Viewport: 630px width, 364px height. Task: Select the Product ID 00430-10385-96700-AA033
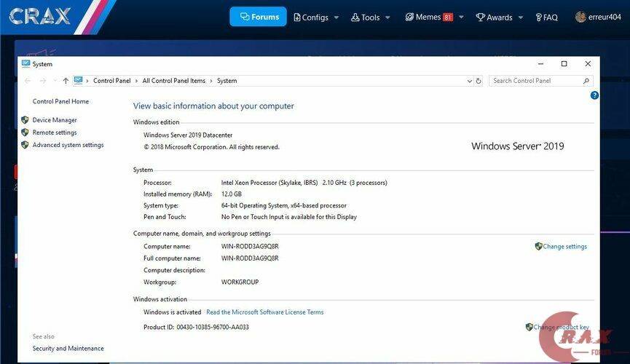coord(213,327)
